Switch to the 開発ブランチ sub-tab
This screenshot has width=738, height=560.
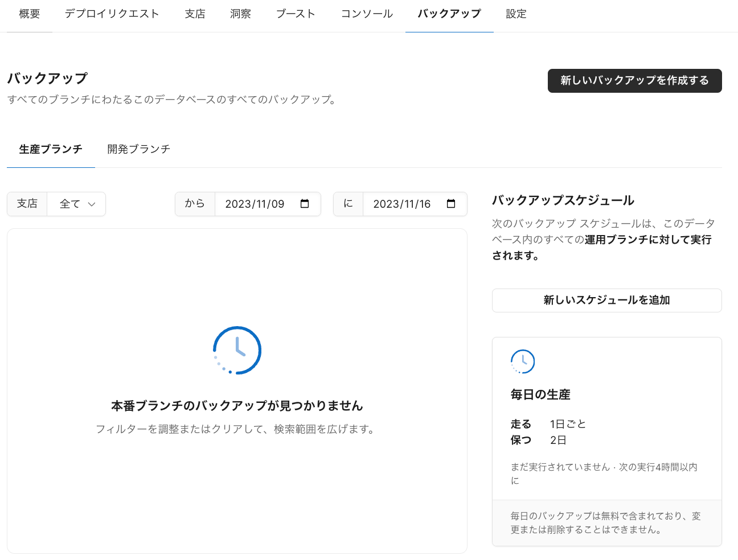click(x=139, y=149)
